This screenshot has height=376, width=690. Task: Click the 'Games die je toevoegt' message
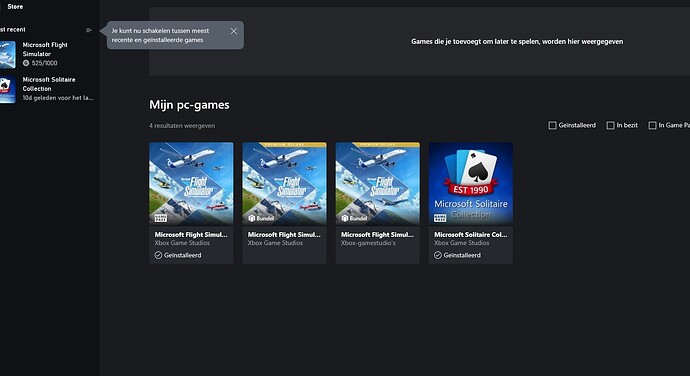(x=517, y=41)
